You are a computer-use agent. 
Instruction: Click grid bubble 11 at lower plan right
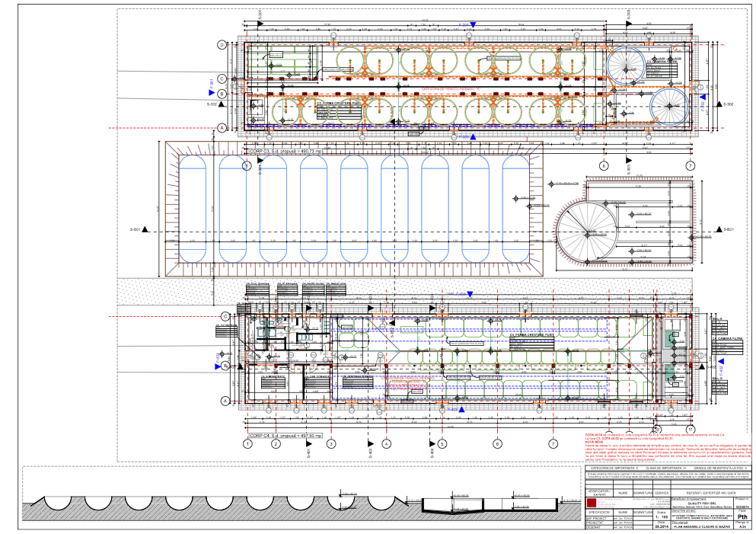(690, 428)
